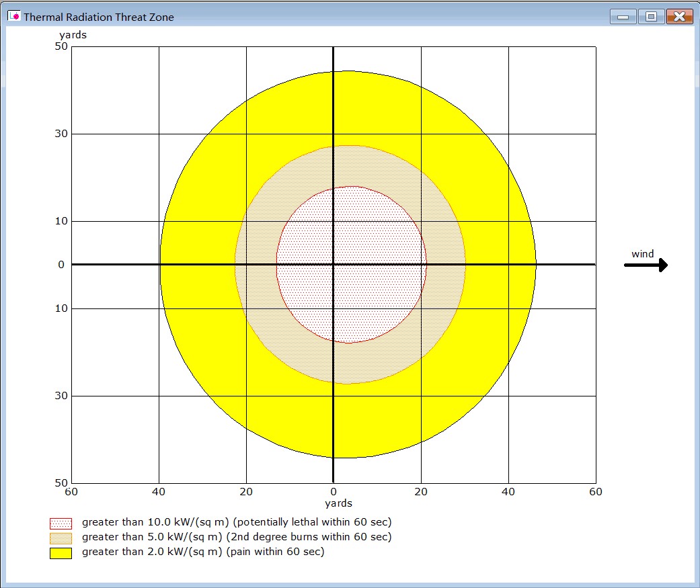Click 'greater than 5.0 kW/(sq m)' legend text
The height and width of the screenshot is (588, 700).
tap(152, 537)
